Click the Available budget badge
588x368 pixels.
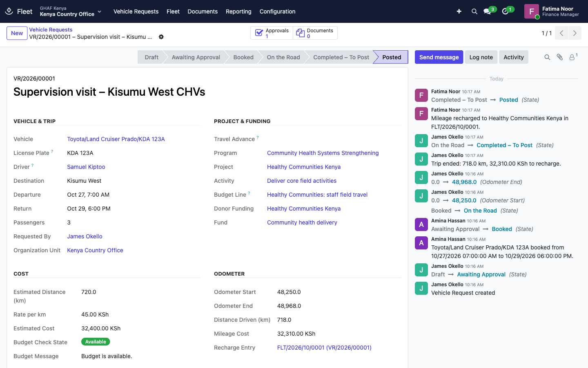(96, 342)
